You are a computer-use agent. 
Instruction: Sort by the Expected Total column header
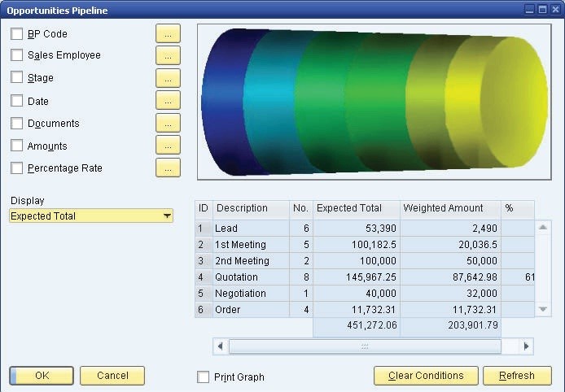(x=356, y=209)
